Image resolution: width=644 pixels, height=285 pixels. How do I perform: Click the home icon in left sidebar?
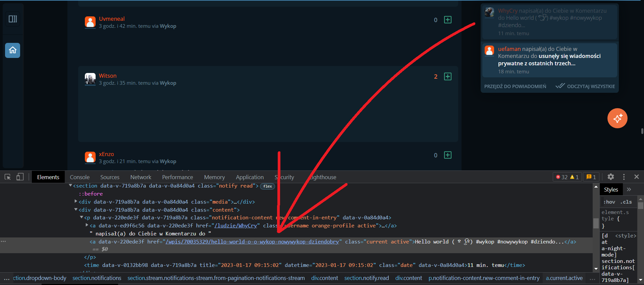[13, 50]
